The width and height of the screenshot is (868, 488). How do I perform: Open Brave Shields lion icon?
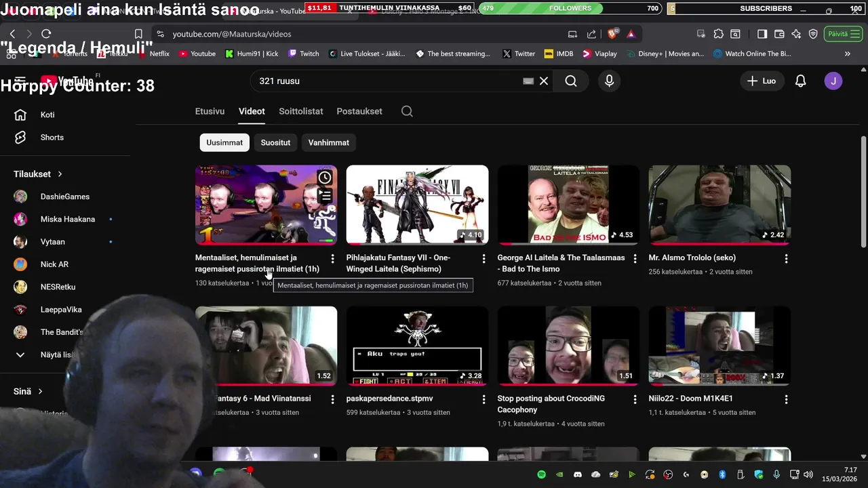(x=614, y=34)
